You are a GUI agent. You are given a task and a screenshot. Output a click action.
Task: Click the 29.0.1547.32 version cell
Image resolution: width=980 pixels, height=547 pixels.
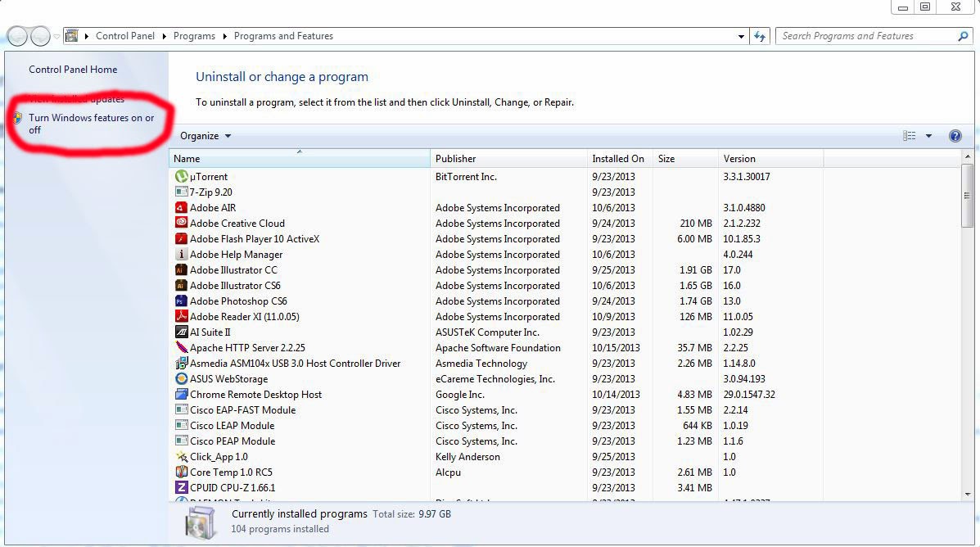click(749, 395)
